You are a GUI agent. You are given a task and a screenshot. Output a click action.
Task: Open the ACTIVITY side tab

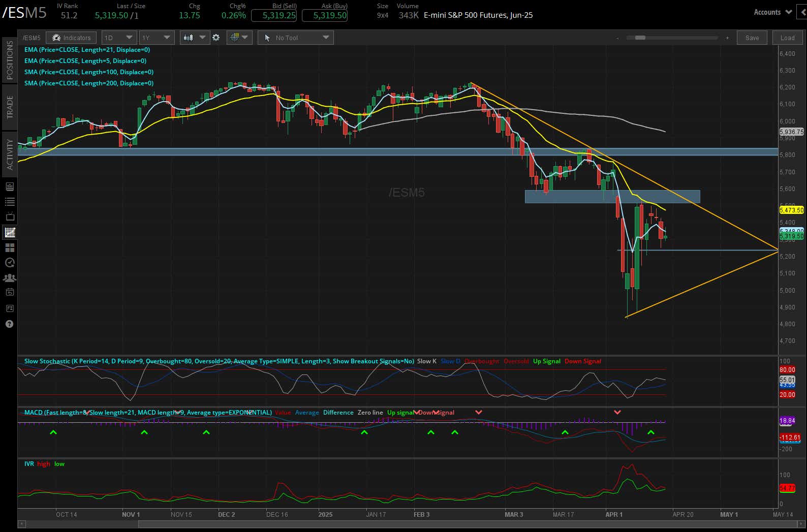[x=9, y=154]
